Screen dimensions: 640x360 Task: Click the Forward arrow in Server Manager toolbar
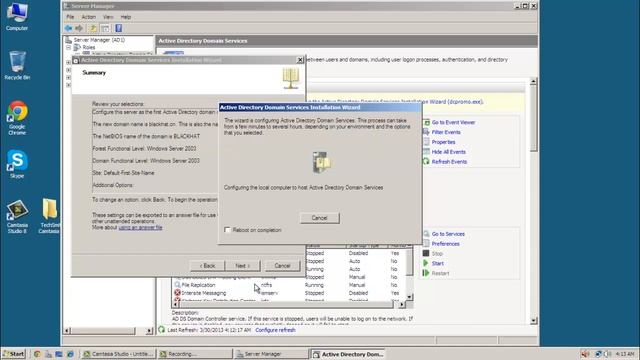click(79, 28)
